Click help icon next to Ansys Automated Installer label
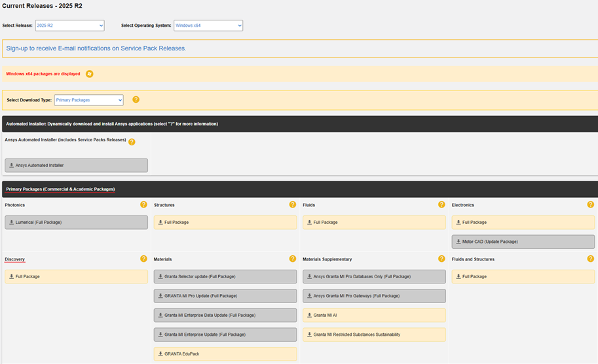This screenshot has width=598, height=364. coord(132,142)
